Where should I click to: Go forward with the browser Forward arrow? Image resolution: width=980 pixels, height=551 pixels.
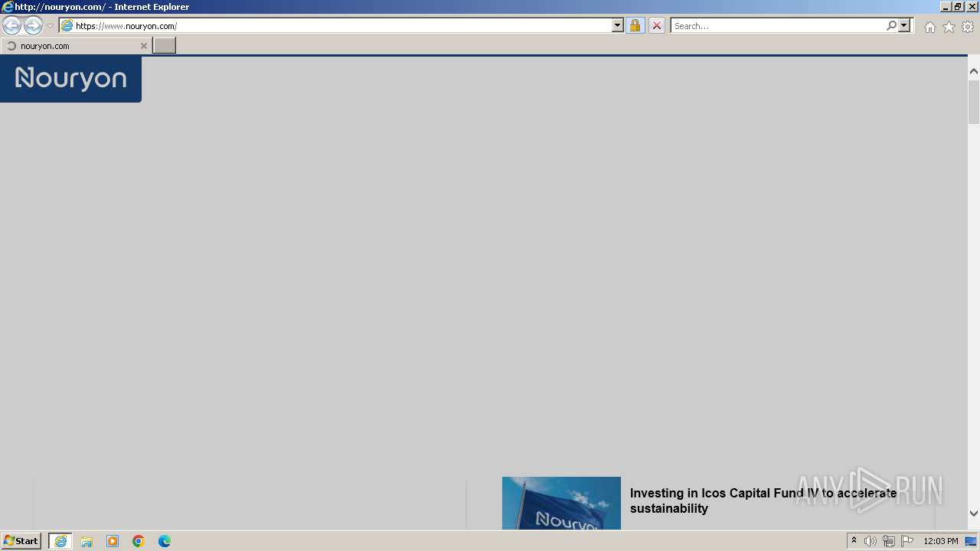[x=33, y=26]
